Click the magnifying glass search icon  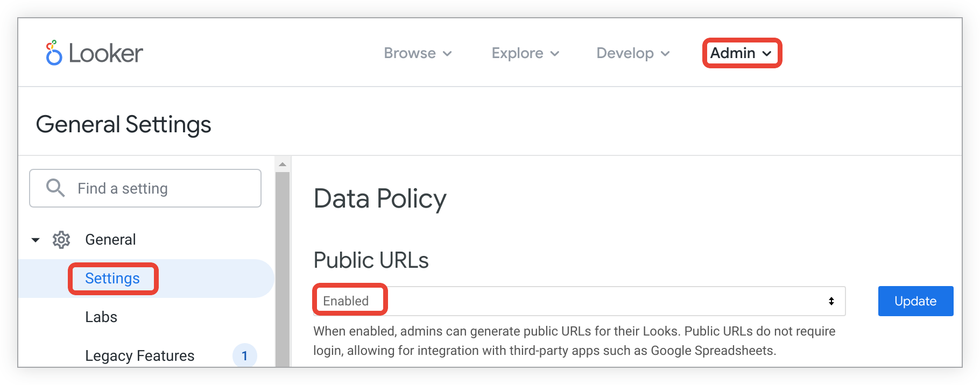55,188
